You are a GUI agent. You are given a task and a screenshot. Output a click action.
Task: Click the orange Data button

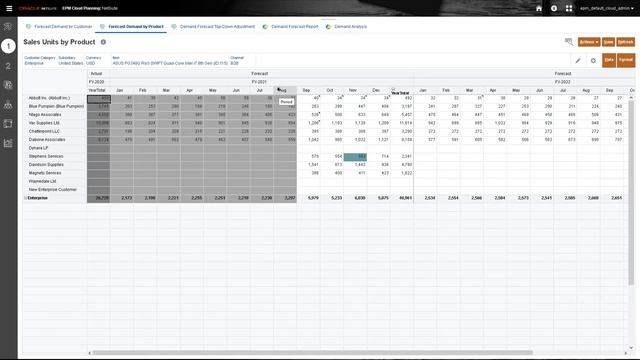609,60
